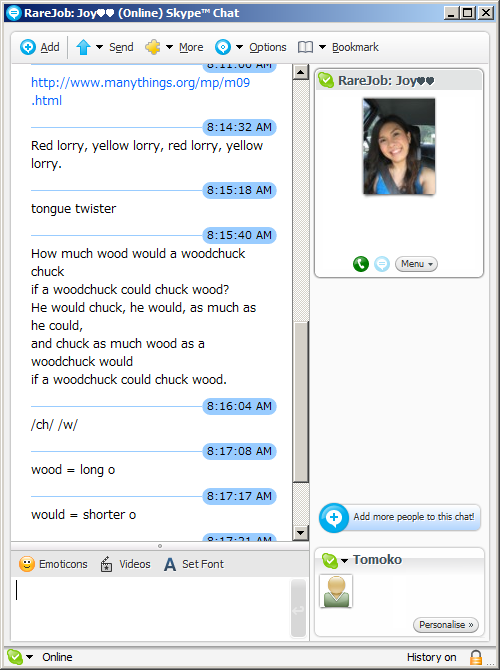
Task: Open the Menu dropdown under Joy's photo
Action: (x=416, y=264)
